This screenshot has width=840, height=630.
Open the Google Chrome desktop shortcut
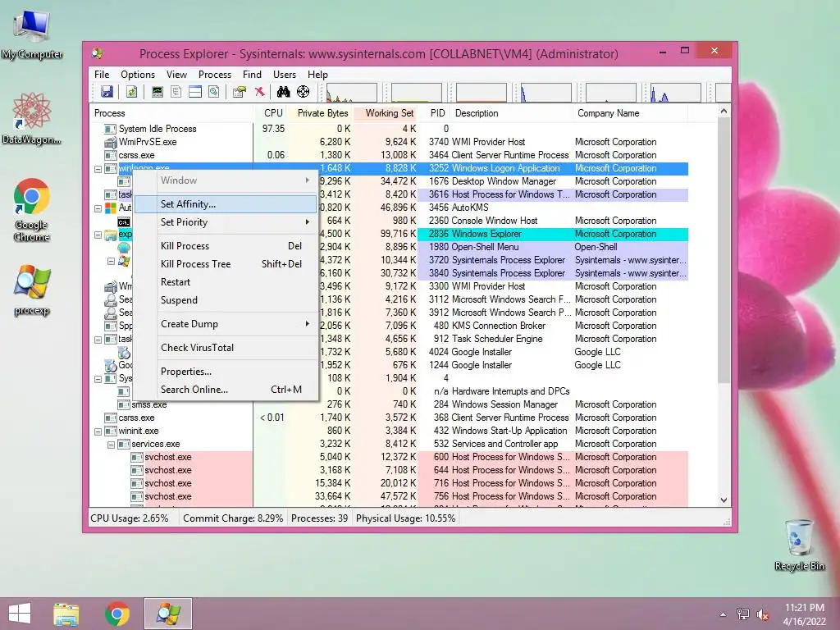click(32, 209)
